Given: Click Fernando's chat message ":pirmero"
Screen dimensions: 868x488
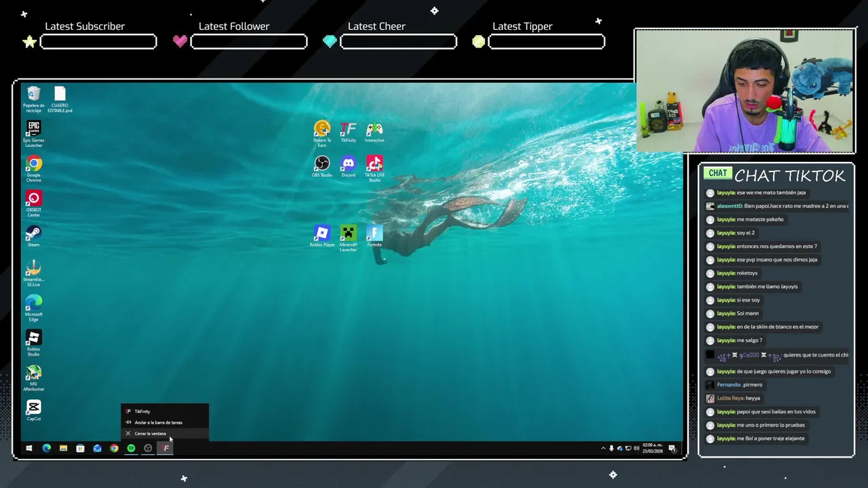Looking at the screenshot, I should (x=753, y=385).
